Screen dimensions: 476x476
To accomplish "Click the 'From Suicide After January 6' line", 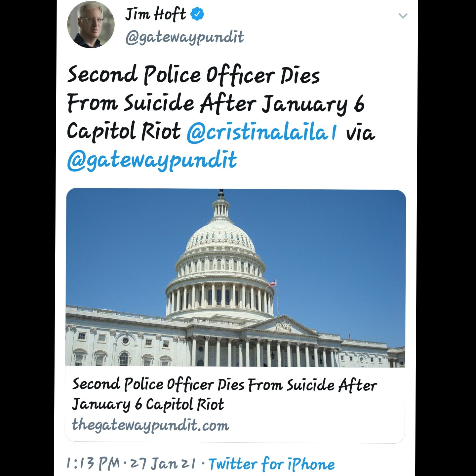I will pyautogui.click(x=216, y=103).
